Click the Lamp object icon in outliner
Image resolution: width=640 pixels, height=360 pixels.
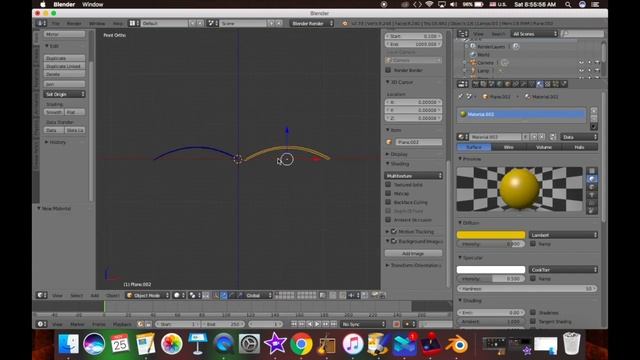point(473,71)
